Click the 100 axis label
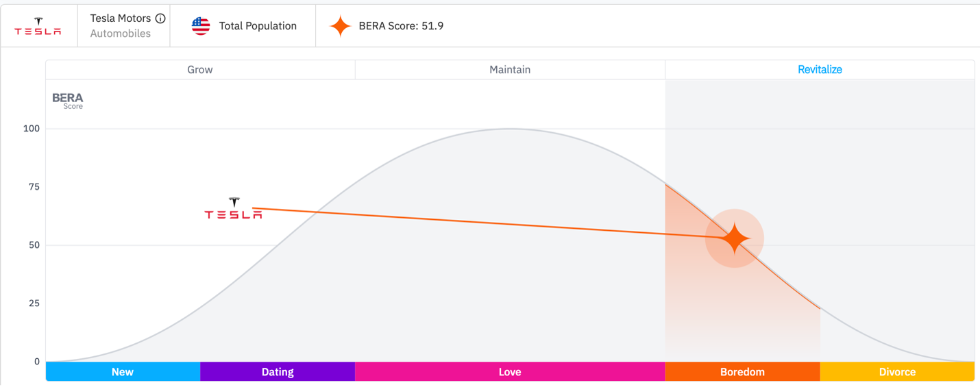Screen dimensions: 980x387 tap(32, 129)
